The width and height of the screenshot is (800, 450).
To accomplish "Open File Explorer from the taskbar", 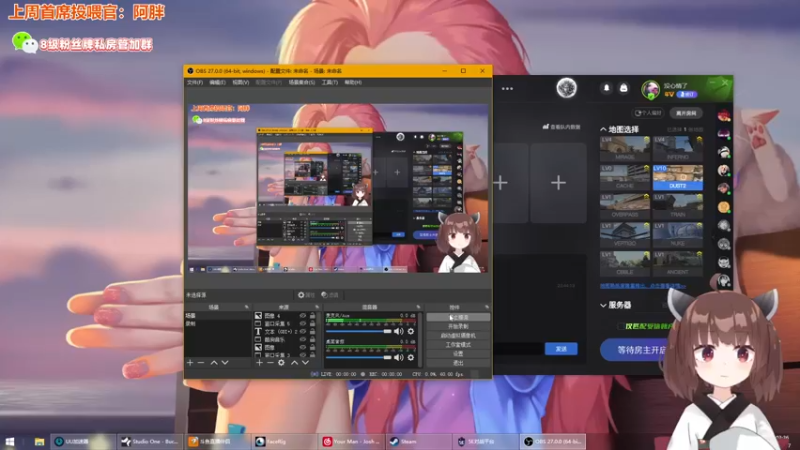I will click(39, 441).
